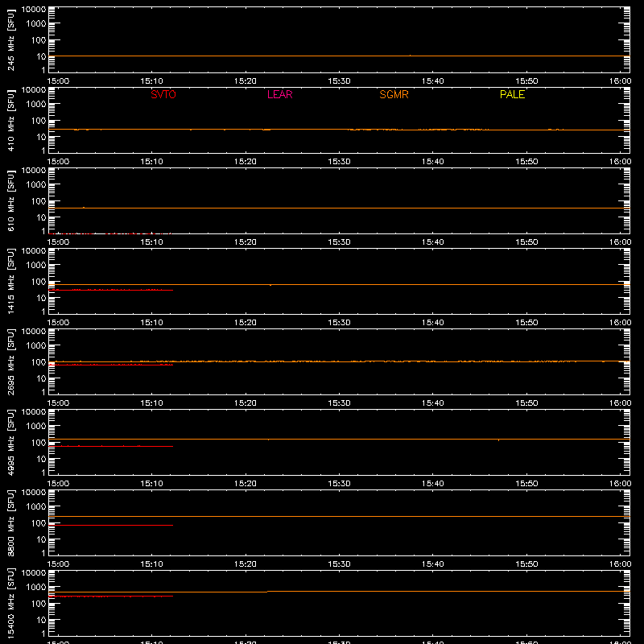Click the red SVTO trace in 8800 MHz panel
This screenshot has width=644, height=644.
coord(111,525)
